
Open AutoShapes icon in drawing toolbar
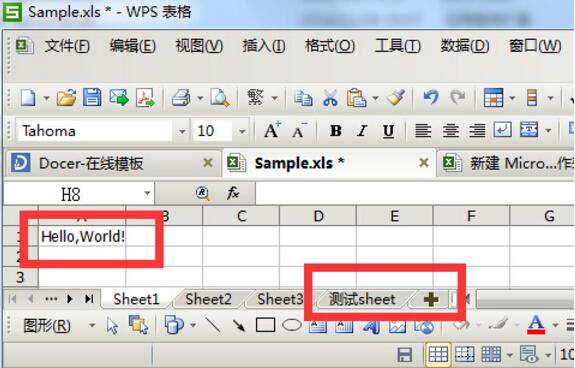coord(174,325)
